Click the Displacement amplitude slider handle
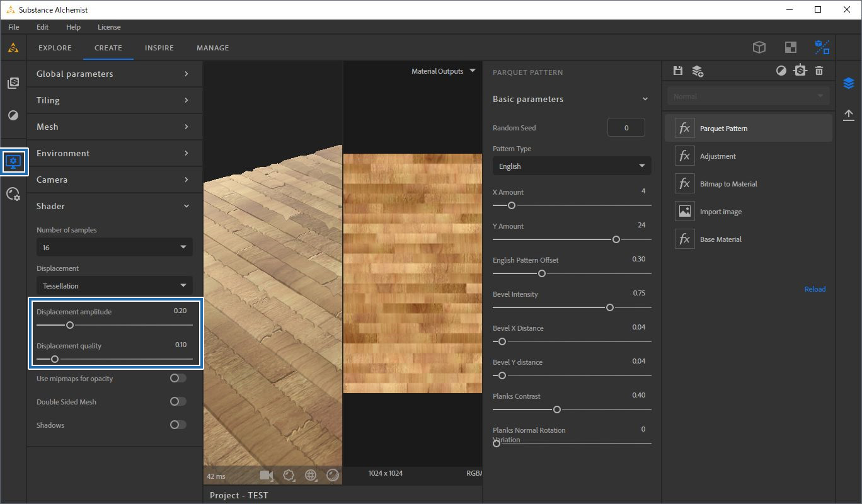The image size is (862, 504). [x=70, y=325]
